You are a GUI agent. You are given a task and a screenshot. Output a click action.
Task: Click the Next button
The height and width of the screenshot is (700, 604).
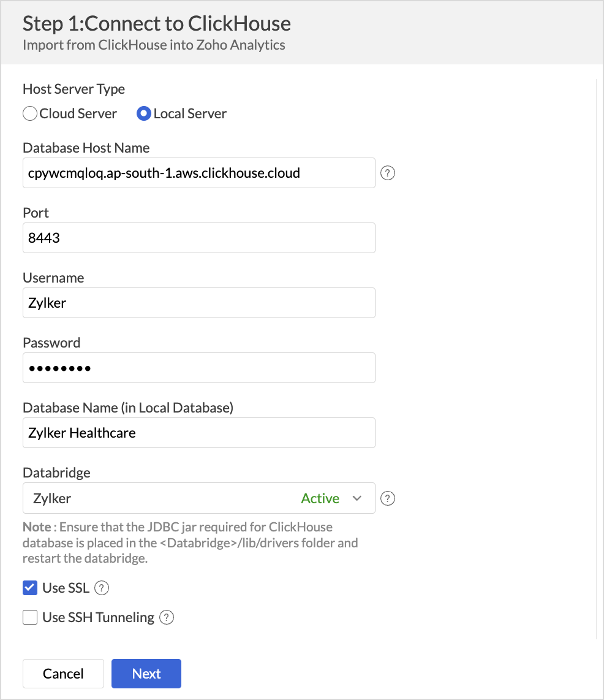pyautogui.click(x=146, y=674)
